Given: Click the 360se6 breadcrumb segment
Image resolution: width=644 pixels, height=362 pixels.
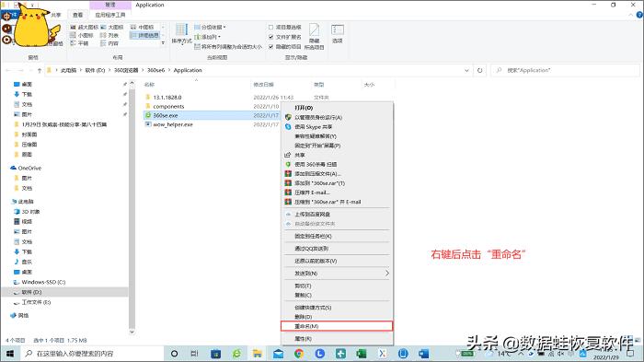Looking at the screenshot, I should coord(155,70).
